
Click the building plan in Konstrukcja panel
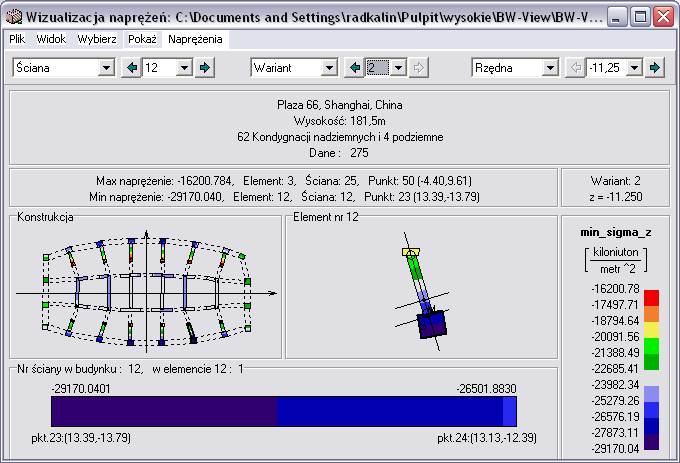[x=146, y=292]
